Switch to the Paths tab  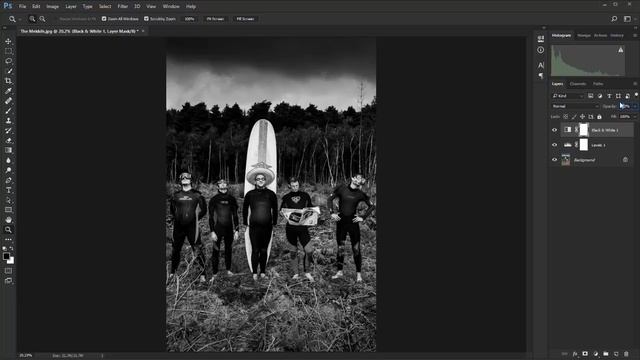[x=598, y=84]
